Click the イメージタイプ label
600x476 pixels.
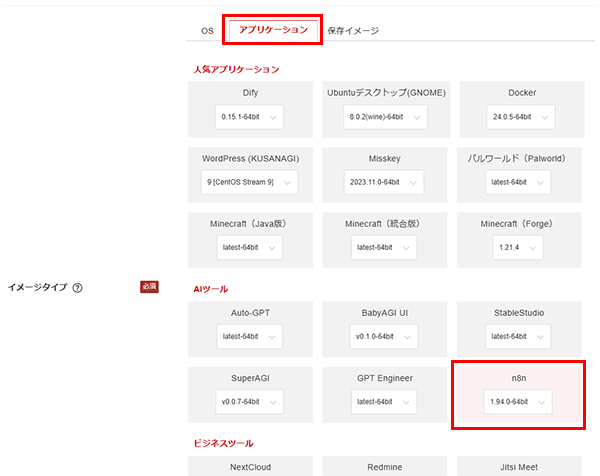point(38,287)
